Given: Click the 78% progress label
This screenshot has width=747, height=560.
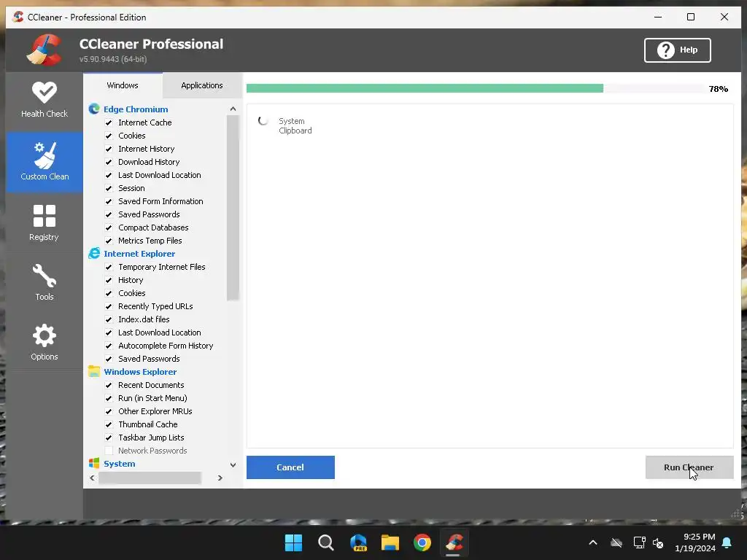Looking at the screenshot, I should pos(718,89).
